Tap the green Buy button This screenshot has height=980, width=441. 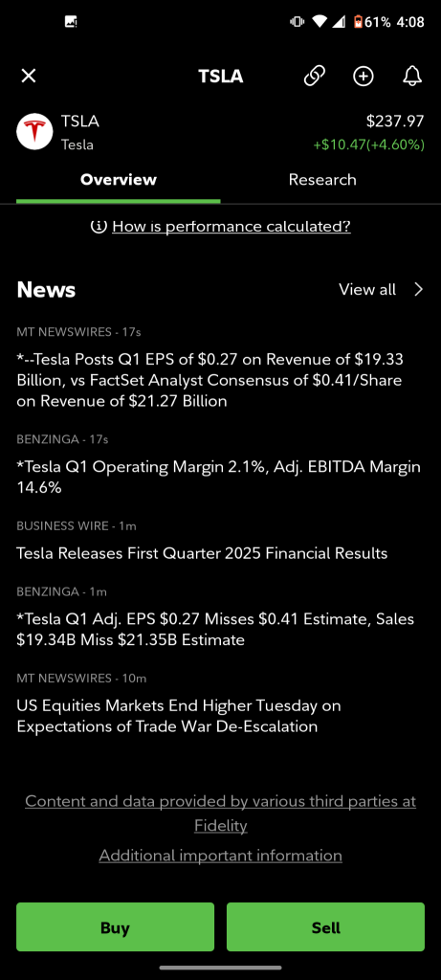115,927
